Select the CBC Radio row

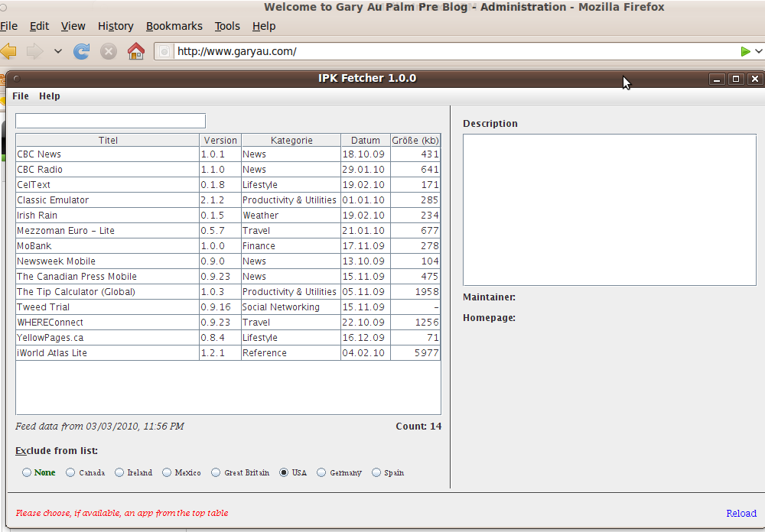[x=228, y=169]
